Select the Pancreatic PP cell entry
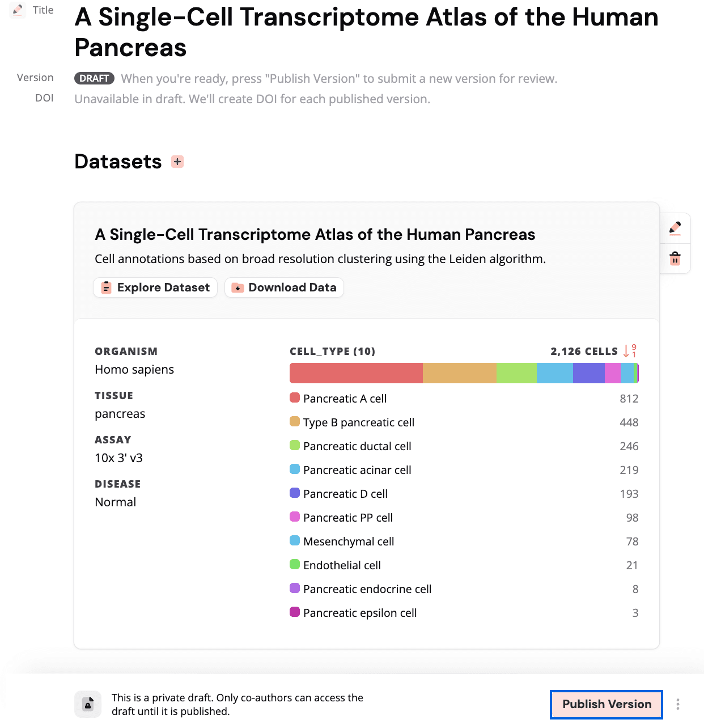704x728 pixels. (348, 518)
